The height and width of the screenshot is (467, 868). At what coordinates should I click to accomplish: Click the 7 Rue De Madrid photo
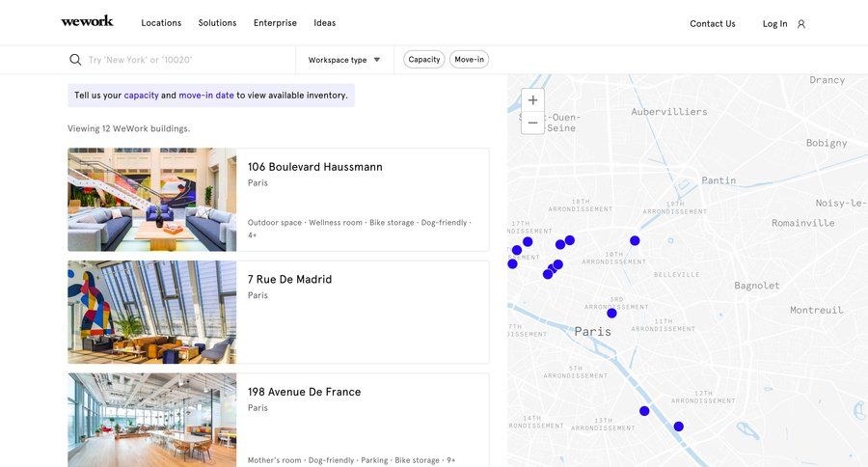[152, 313]
